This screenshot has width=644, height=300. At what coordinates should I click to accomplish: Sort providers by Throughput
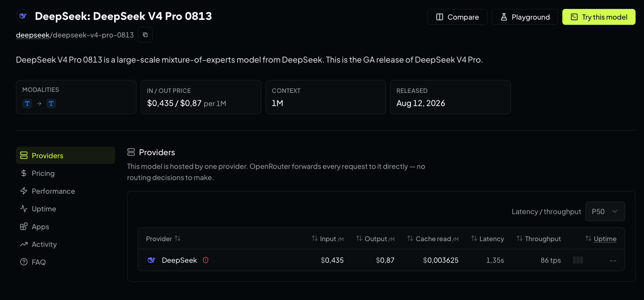pyautogui.click(x=539, y=239)
